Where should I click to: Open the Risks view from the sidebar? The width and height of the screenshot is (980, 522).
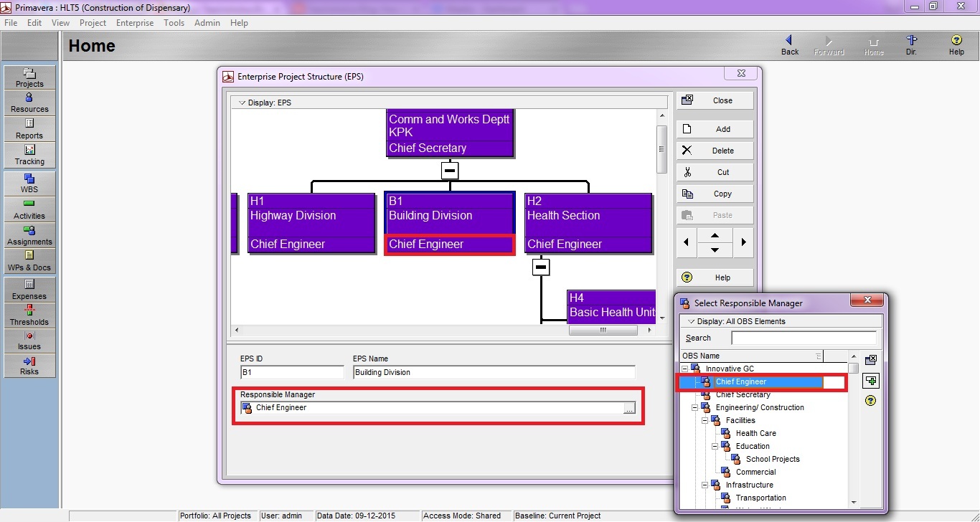pos(29,366)
